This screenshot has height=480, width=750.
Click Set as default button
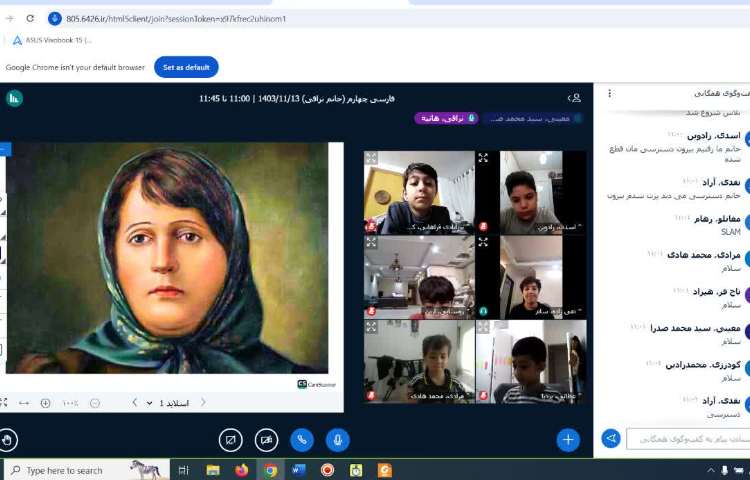(186, 67)
